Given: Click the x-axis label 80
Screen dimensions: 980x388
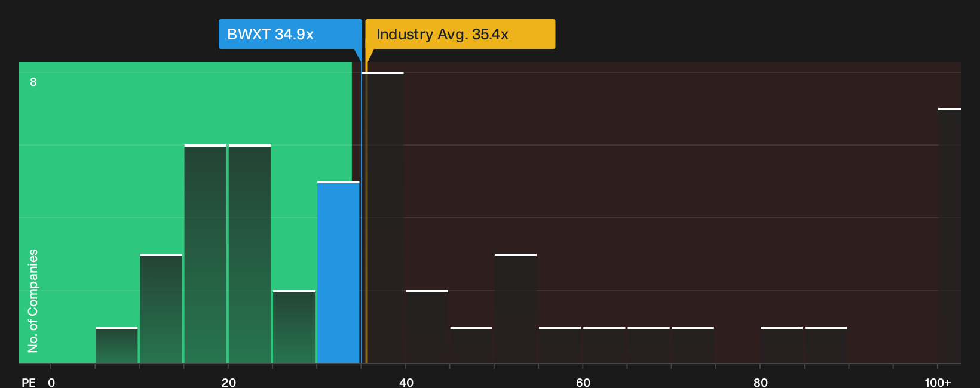Looking at the screenshot, I should pos(761,382).
